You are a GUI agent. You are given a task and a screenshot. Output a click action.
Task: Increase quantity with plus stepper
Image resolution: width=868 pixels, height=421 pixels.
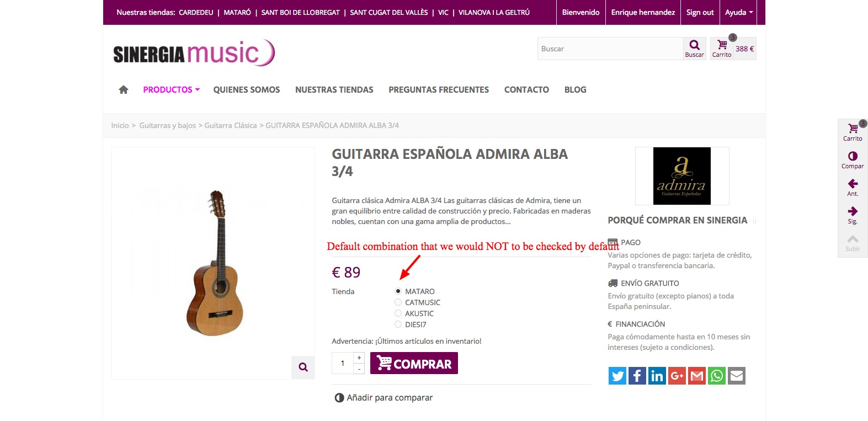tap(359, 358)
